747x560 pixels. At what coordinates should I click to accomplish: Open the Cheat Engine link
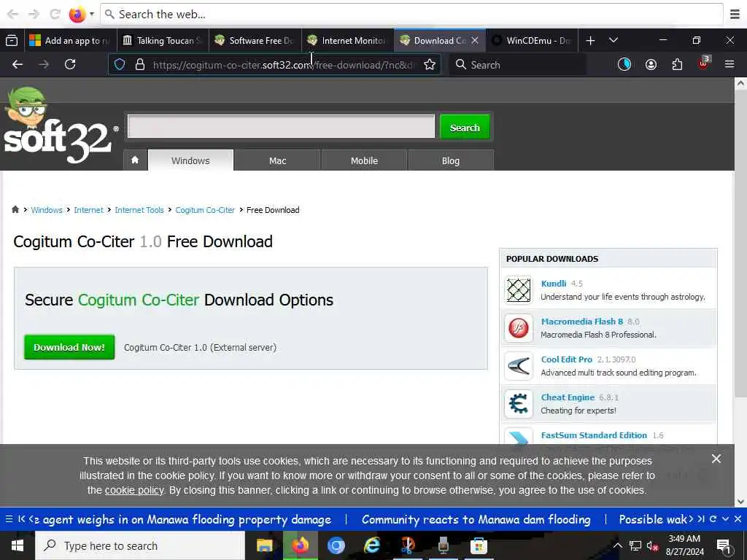[568, 397]
